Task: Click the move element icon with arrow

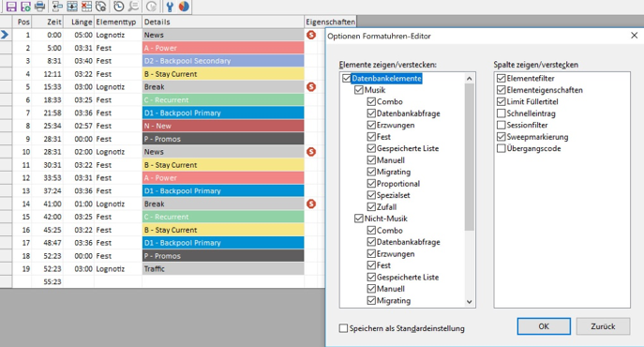Action: (57, 7)
